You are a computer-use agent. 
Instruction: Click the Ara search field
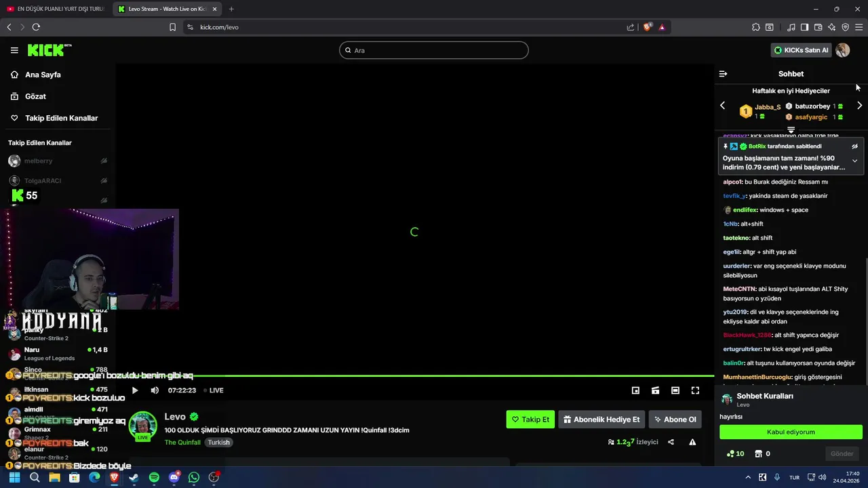click(434, 50)
